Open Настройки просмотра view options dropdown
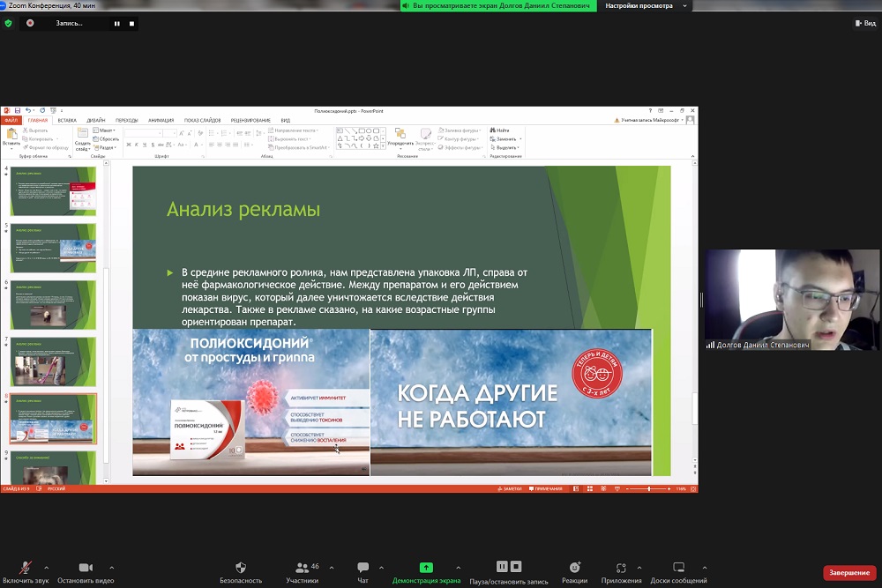 644,5
